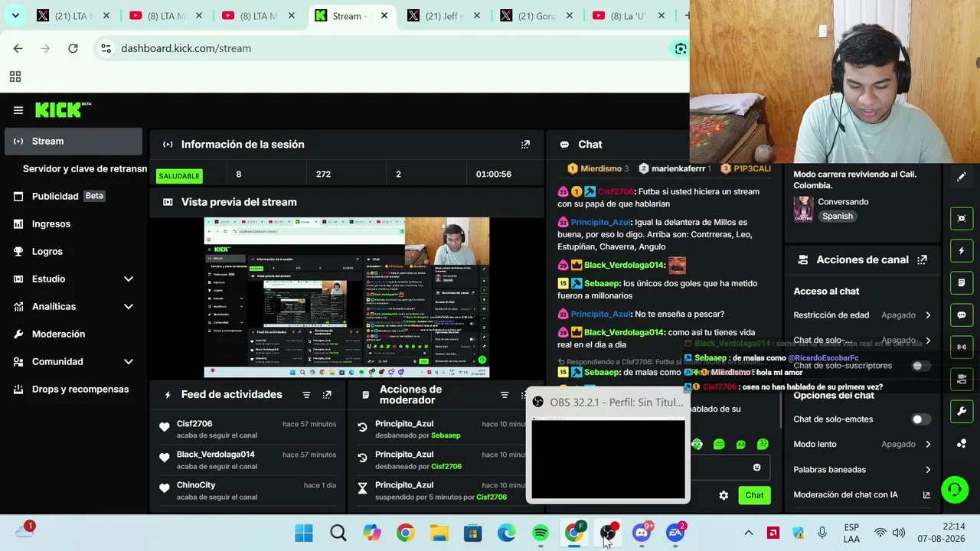The image size is (980, 551).
Task: Show hidden system tray icons
Action: click(x=749, y=533)
